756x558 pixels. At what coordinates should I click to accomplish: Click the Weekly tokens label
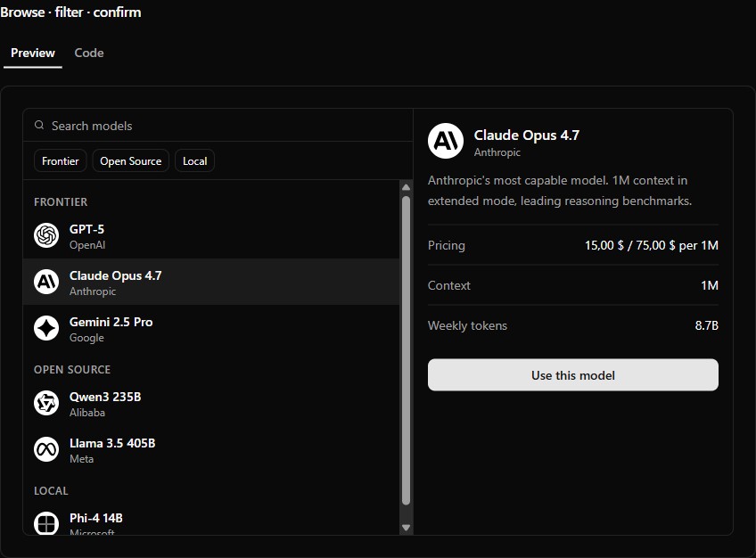pyautogui.click(x=467, y=325)
